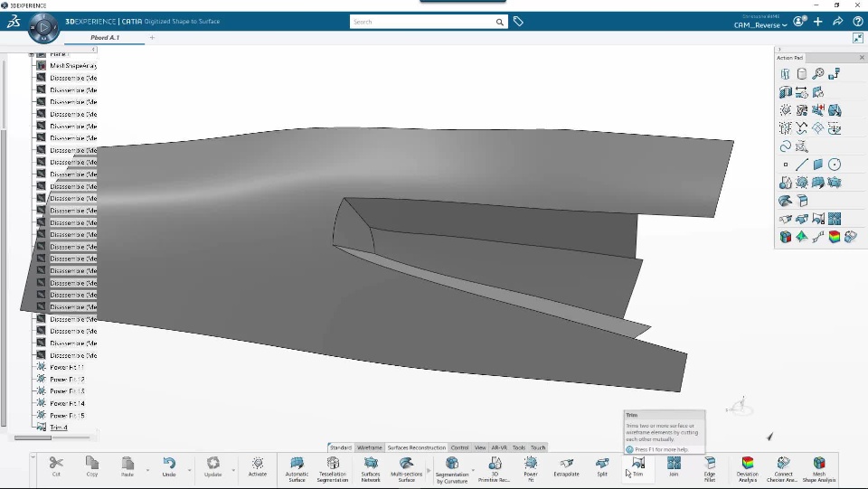Open the AR-VR tab
This screenshot has height=489, width=868.
[x=499, y=447]
